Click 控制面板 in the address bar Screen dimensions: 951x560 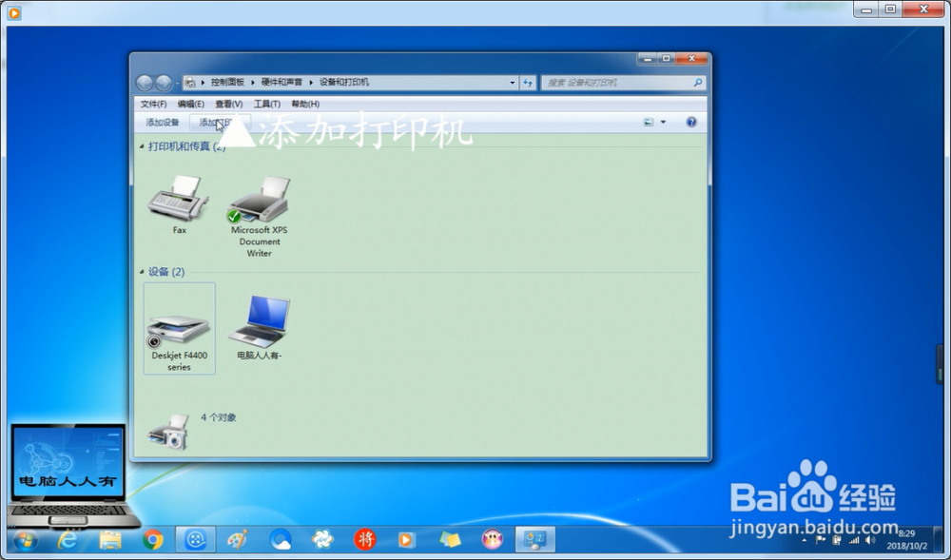point(227,82)
